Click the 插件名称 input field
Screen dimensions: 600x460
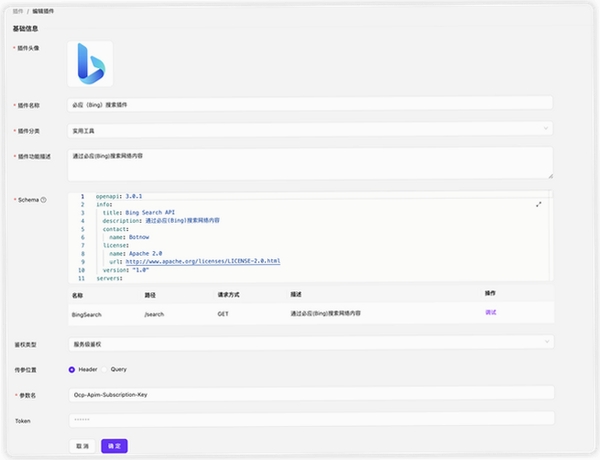click(310, 104)
